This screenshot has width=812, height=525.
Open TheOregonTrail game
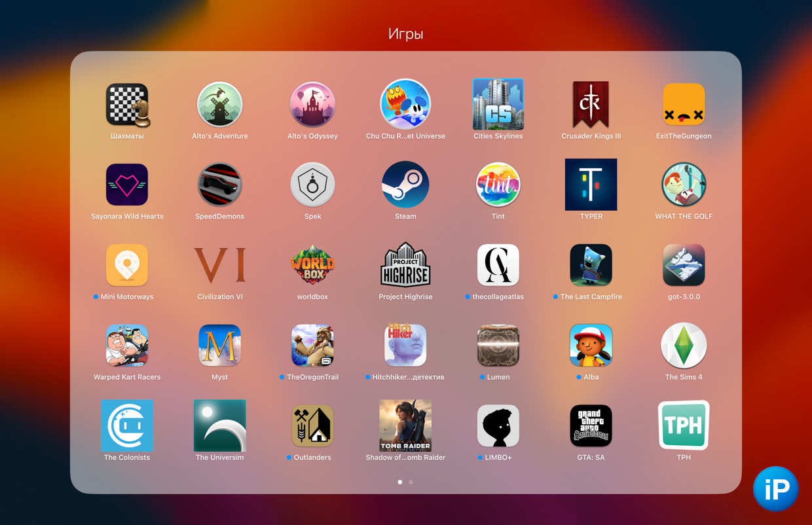312,346
